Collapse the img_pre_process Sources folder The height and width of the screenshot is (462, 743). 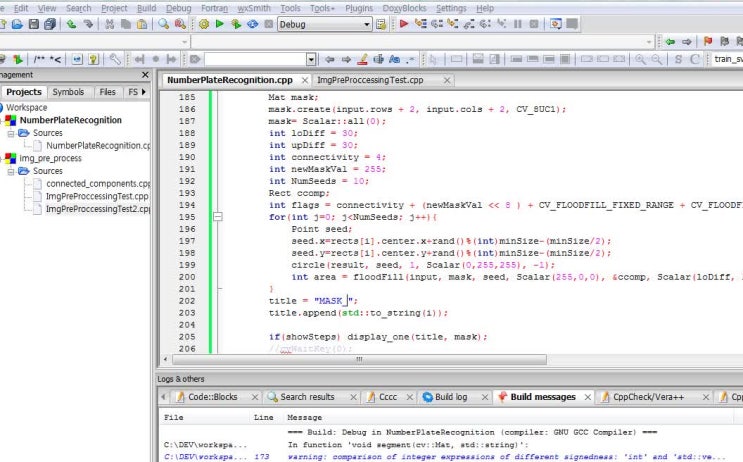click(x=10, y=171)
